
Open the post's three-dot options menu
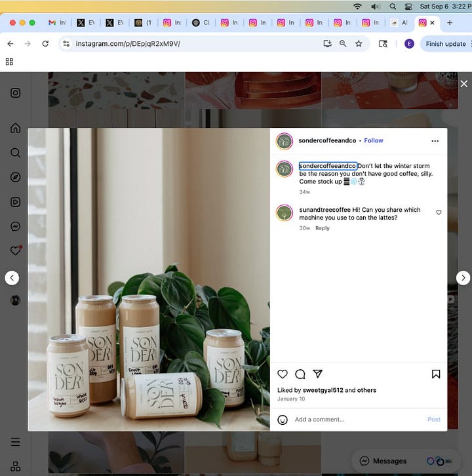tap(435, 141)
